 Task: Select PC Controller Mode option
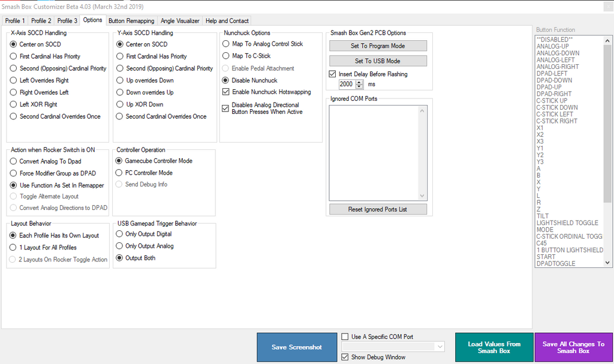(x=119, y=173)
